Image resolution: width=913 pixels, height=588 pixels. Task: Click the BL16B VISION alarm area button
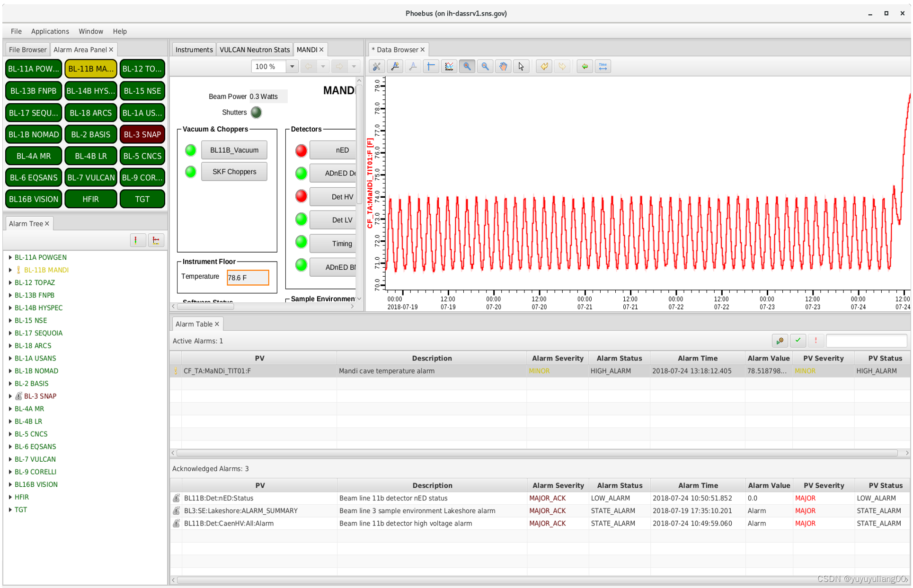point(34,199)
